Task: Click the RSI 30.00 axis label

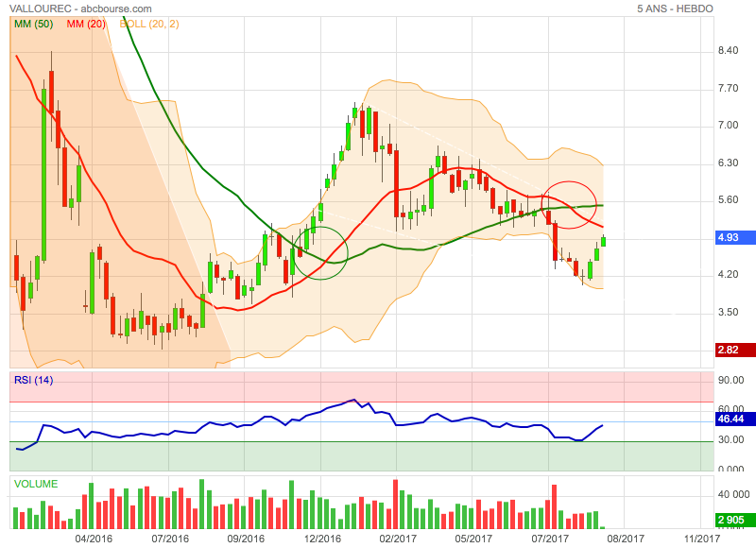Action: [730, 439]
